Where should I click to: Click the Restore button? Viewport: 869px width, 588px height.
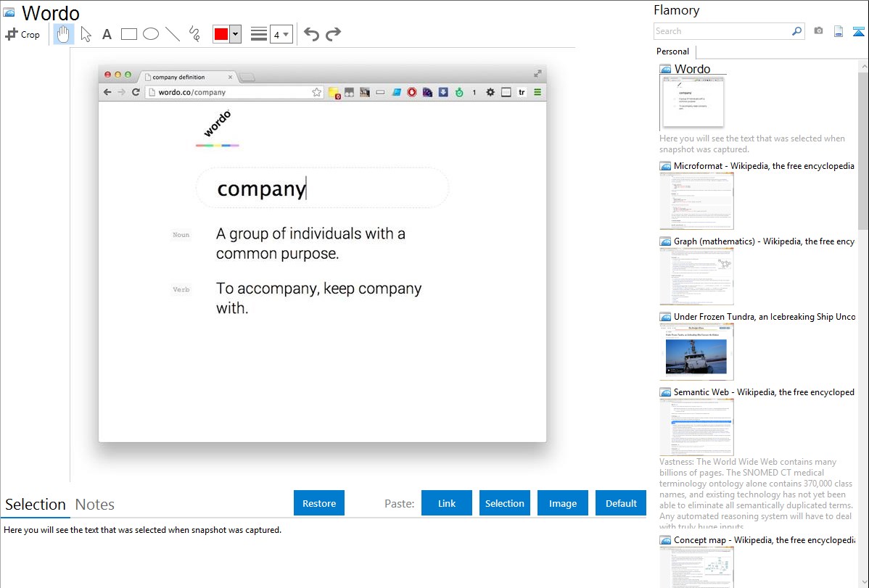pyautogui.click(x=319, y=503)
